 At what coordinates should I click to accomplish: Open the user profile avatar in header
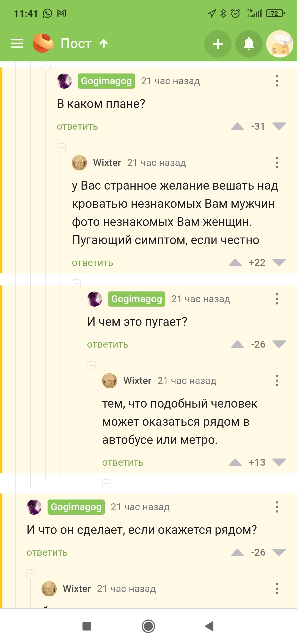(280, 44)
